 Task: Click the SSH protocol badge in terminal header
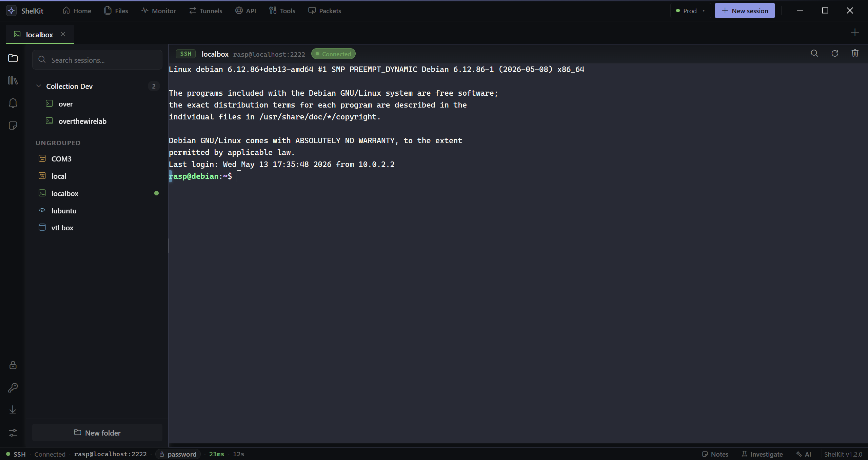186,54
